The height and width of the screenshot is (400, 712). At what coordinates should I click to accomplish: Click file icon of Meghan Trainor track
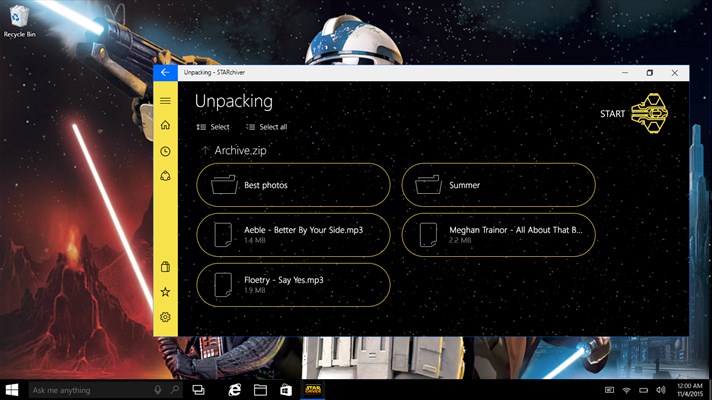point(428,235)
